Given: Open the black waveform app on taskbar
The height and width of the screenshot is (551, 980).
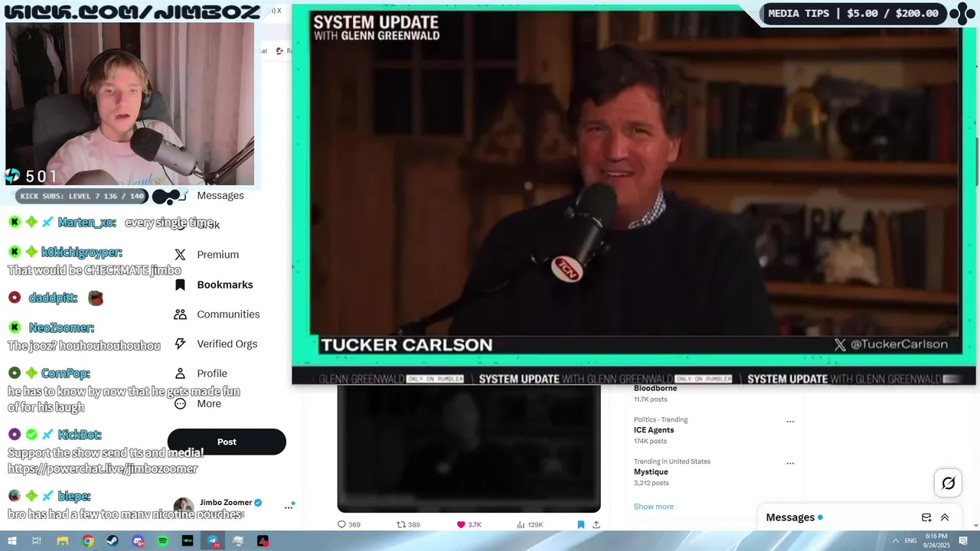Looking at the screenshot, I should click(x=188, y=541).
